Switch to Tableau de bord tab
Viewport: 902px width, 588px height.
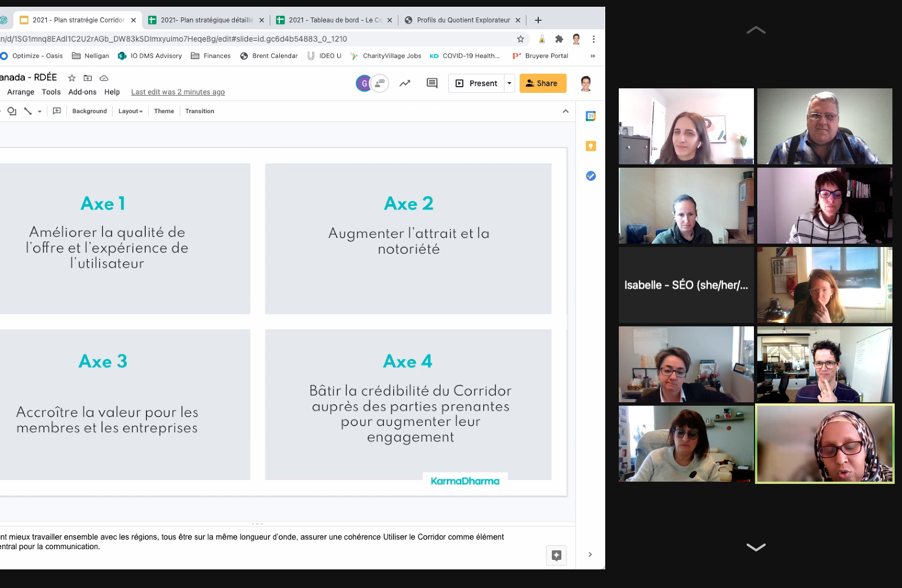[x=332, y=20]
